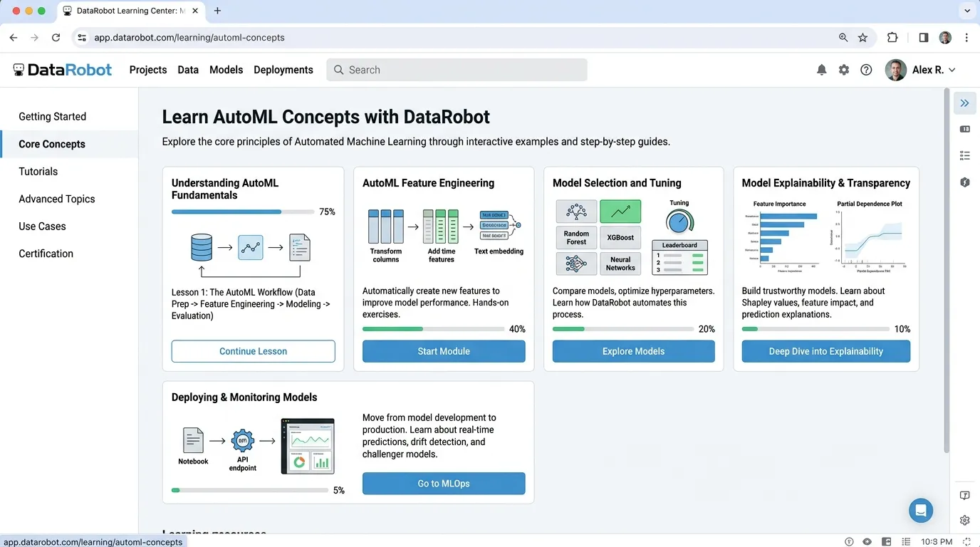Click the 5% Deploying progress bar

pyautogui.click(x=249, y=490)
